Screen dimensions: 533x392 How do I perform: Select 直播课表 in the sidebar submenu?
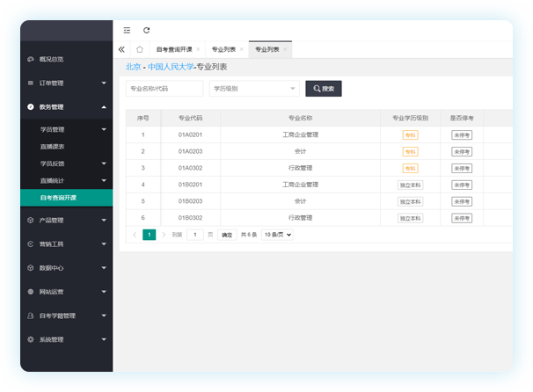(53, 146)
